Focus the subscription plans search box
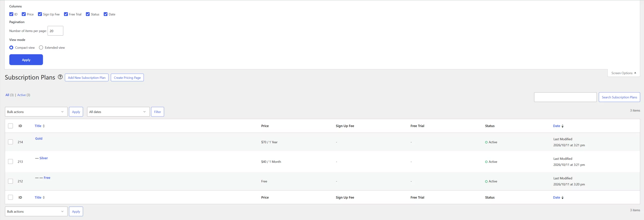Image resolution: width=644 pixels, height=220 pixels. [565, 97]
